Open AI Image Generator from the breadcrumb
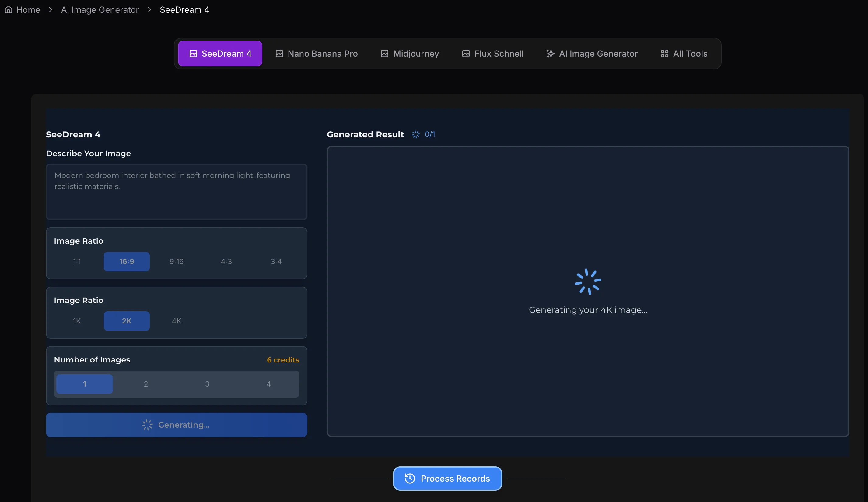 pyautogui.click(x=100, y=10)
